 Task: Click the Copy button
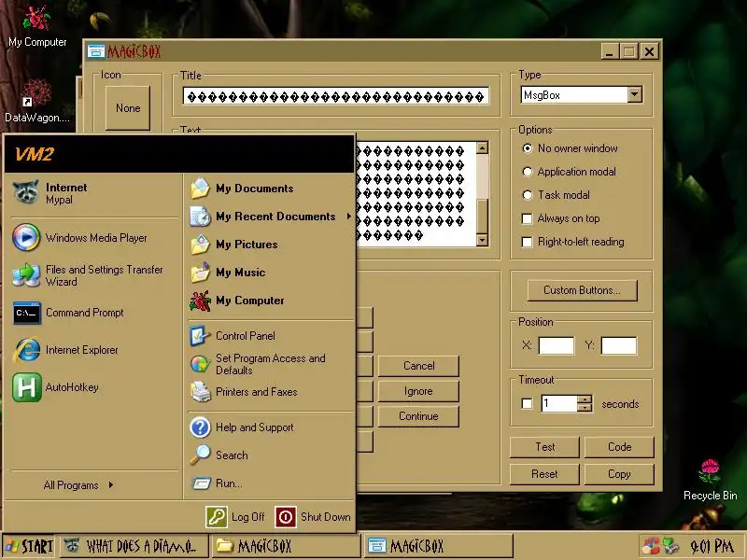619,474
